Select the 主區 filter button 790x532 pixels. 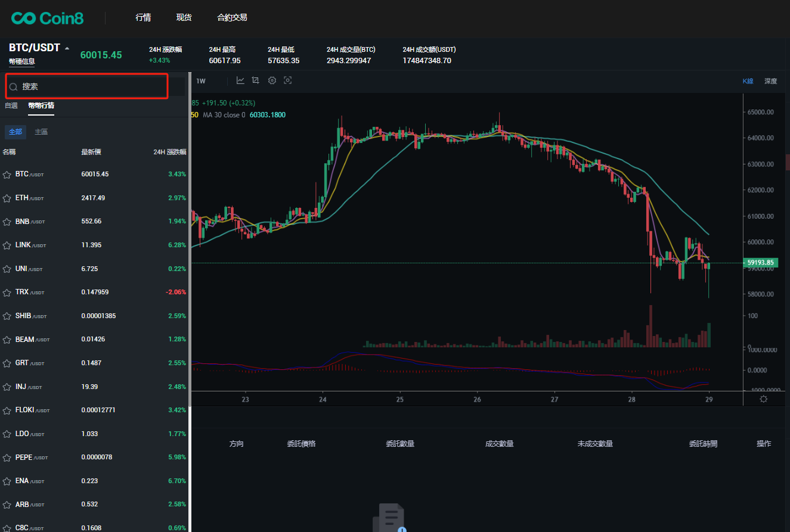(41, 132)
